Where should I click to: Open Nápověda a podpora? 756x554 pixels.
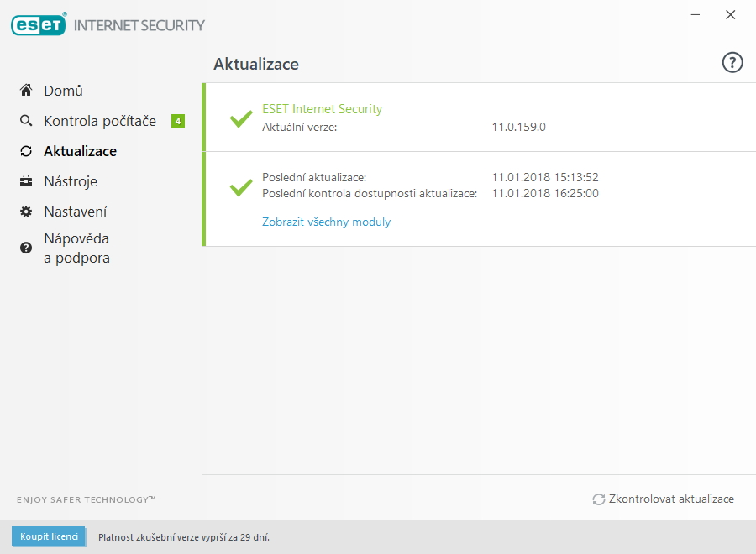pos(76,248)
